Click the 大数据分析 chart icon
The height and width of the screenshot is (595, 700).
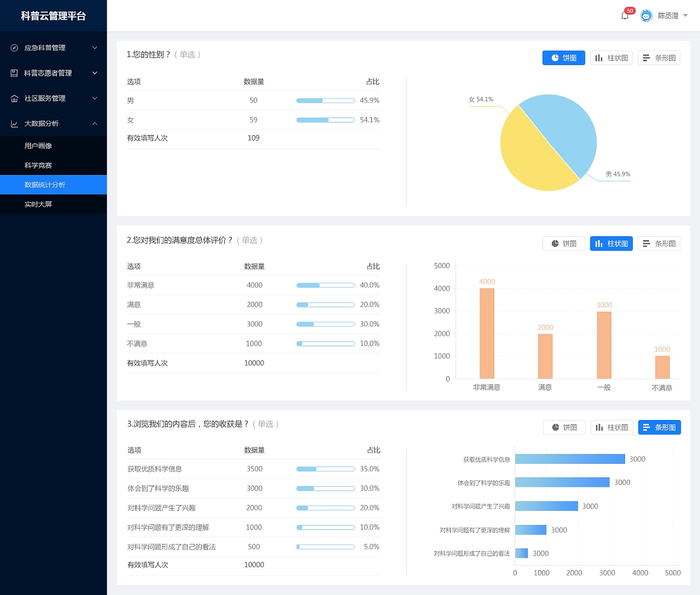[x=14, y=124]
